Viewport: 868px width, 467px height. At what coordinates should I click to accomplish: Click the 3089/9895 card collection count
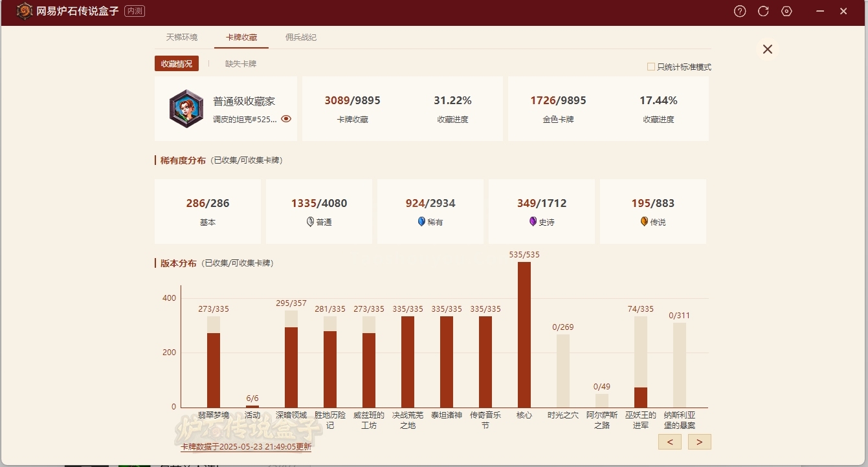(x=353, y=100)
